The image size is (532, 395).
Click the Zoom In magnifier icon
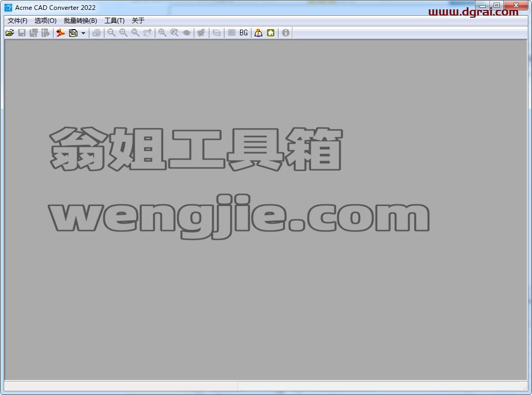coord(124,33)
